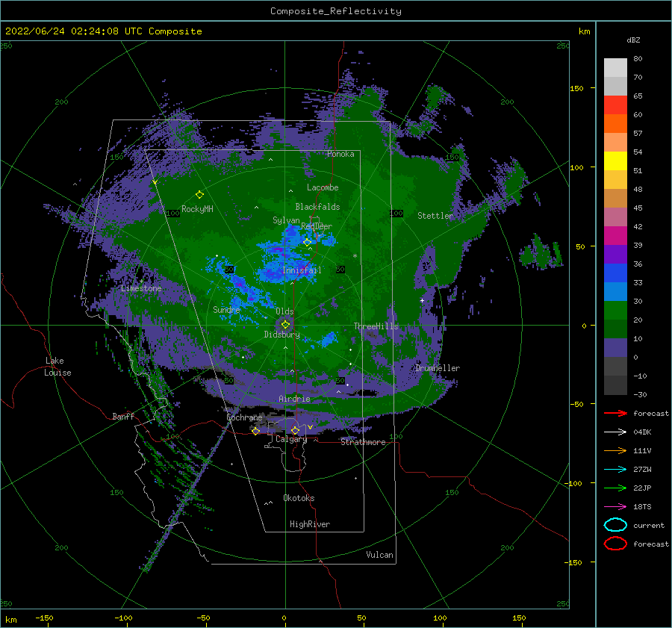Select the magenta 18TS arrow icon
Viewport: 672px width, 628px height.
coord(615,507)
